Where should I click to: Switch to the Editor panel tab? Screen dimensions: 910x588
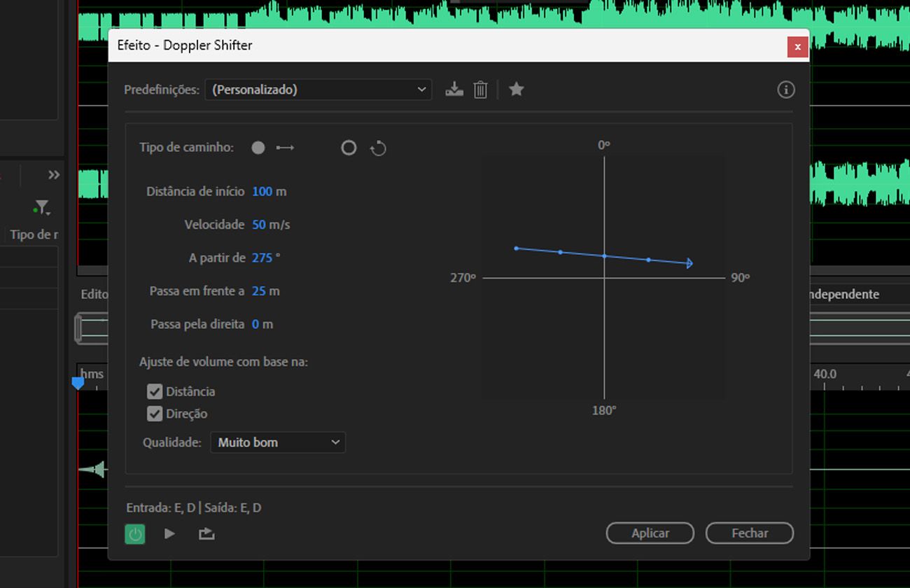click(x=94, y=294)
